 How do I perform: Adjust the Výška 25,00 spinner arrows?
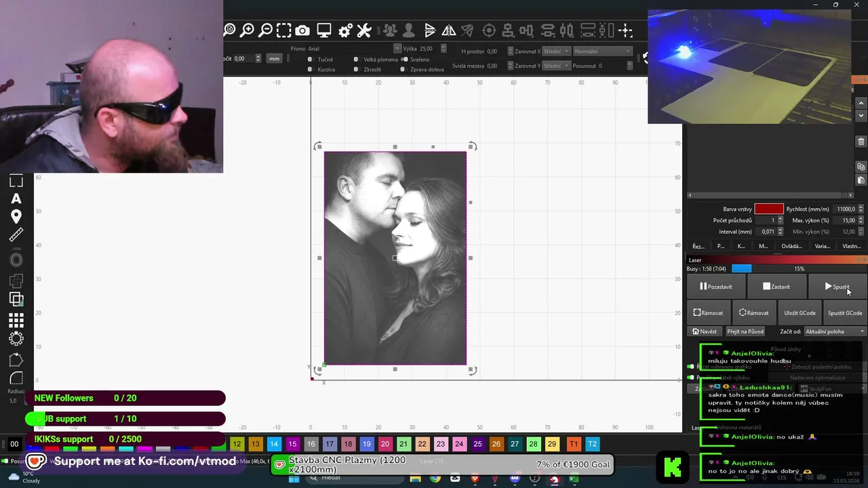click(x=443, y=49)
